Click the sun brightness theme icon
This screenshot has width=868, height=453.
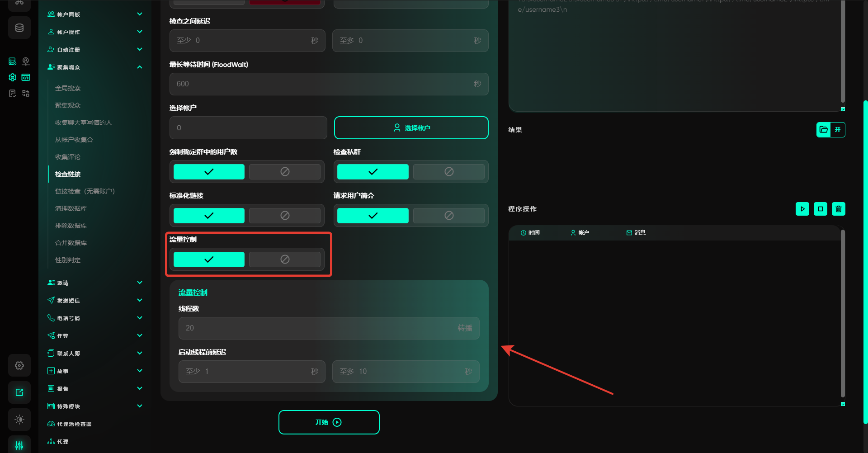(19, 420)
